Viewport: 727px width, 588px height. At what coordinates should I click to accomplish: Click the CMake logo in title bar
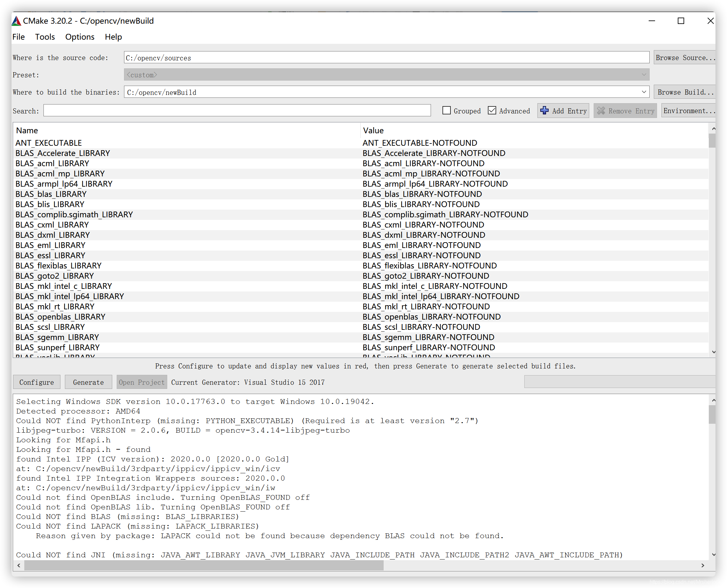click(16, 21)
